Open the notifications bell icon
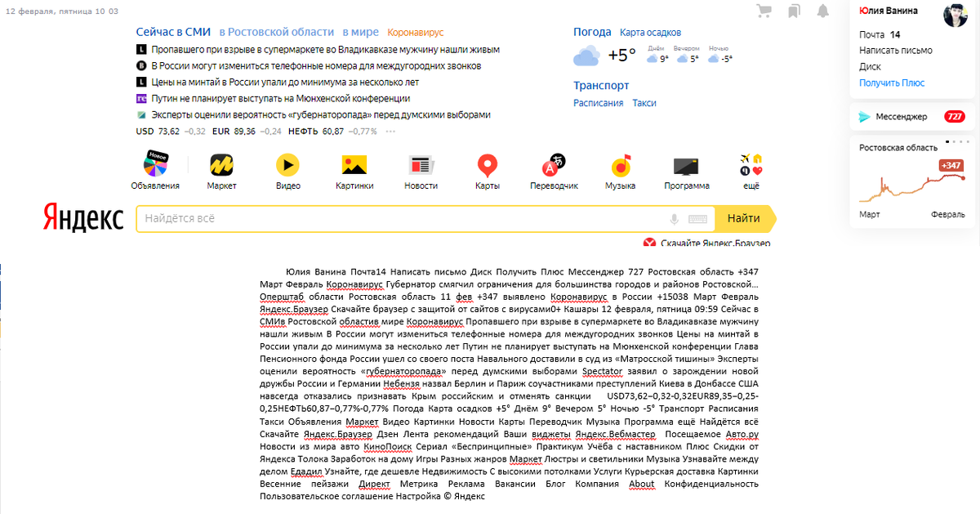 pos(823,11)
